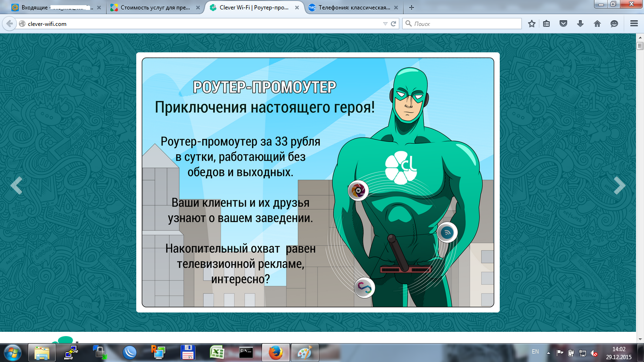Open the PuTTY icon in the taskbar
Viewport: 644px width, 362px height.
pyautogui.click(x=72, y=353)
